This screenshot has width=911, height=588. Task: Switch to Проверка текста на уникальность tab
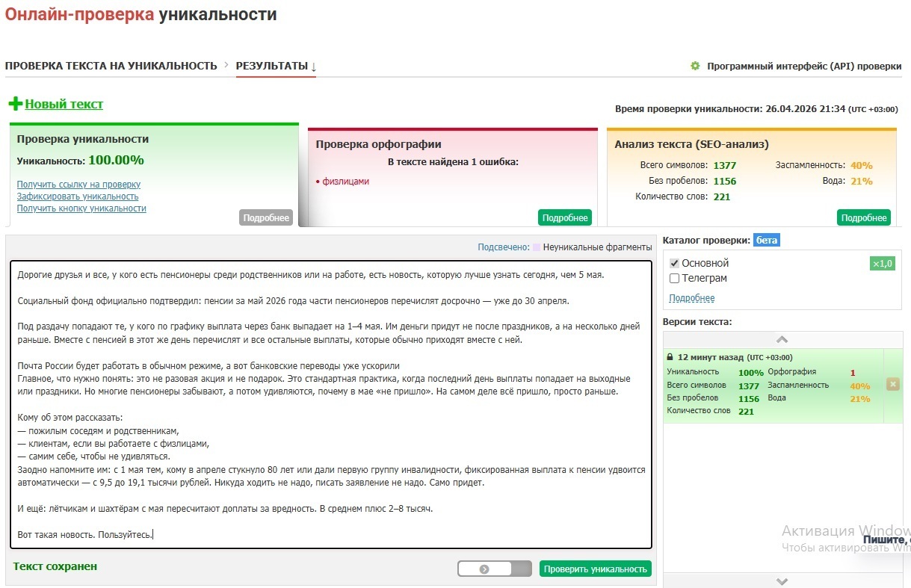111,66
